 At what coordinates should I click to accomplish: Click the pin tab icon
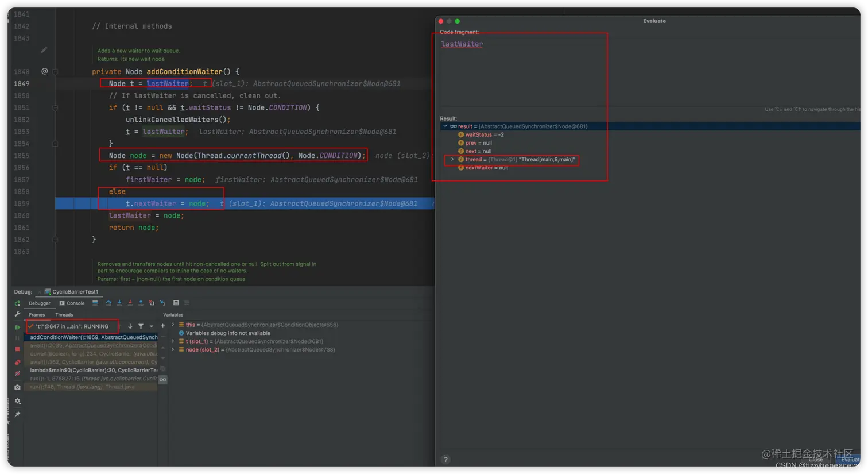point(17,414)
